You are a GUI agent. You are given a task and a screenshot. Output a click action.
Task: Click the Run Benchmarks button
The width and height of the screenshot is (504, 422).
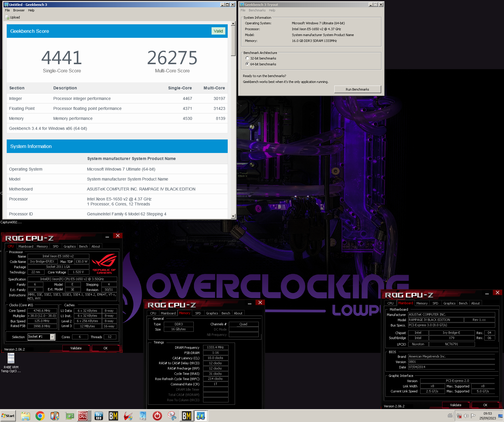pos(357,89)
